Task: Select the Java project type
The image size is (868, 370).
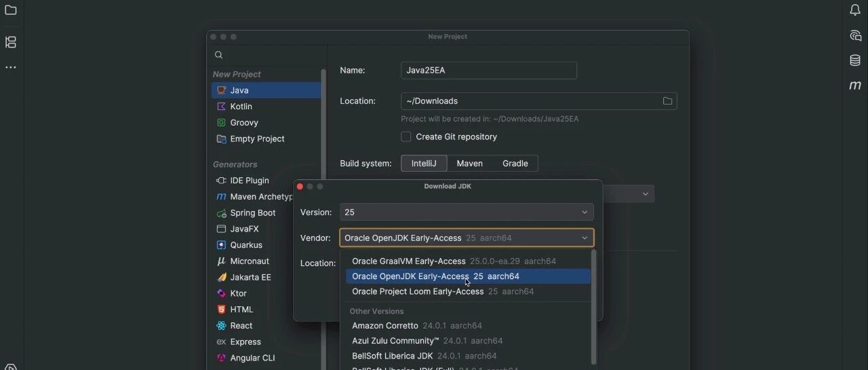Action: (266, 90)
